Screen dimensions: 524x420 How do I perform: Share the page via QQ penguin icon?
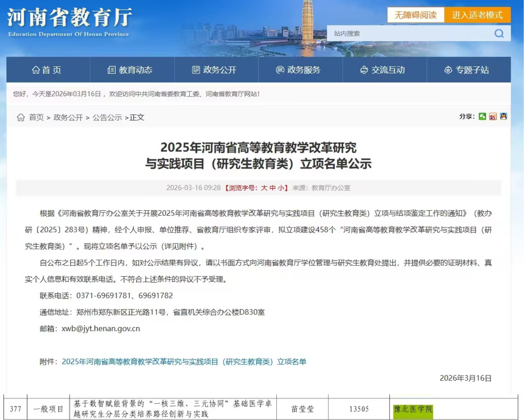click(503, 116)
